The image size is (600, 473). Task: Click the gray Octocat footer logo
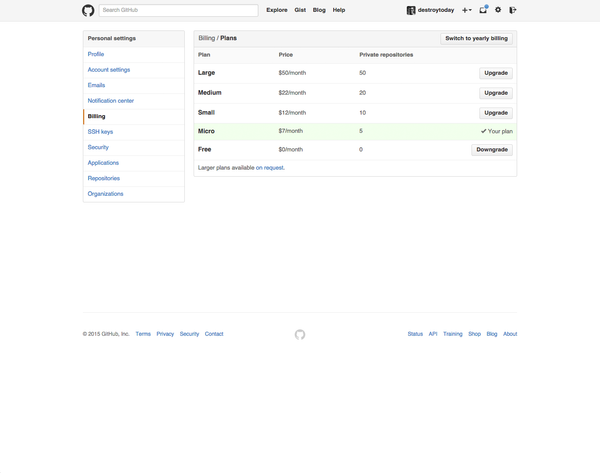300,334
